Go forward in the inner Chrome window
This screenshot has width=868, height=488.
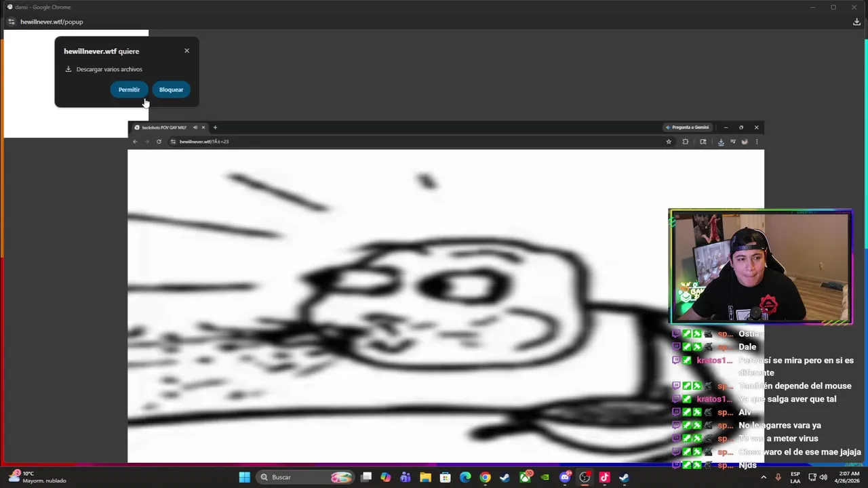146,142
